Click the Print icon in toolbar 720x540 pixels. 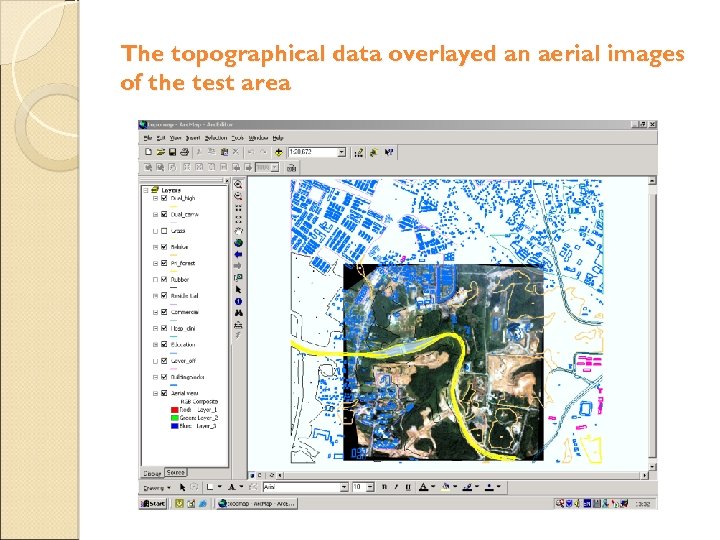(184, 152)
